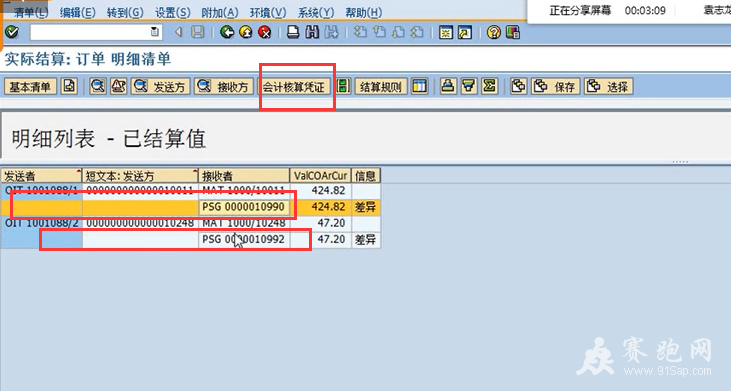Image resolution: width=731 pixels, height=391 pixels.
Task: Click the green Back arrow icon
Action: click(x=227, y=32)
